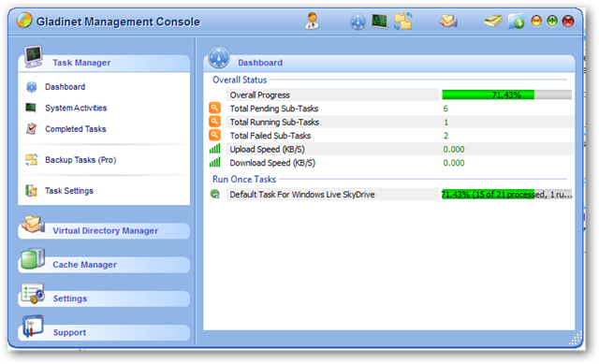599x364 pixels.
Task: Select the Download Speed (KB/S) label
Action: click(x=272, y=163)
